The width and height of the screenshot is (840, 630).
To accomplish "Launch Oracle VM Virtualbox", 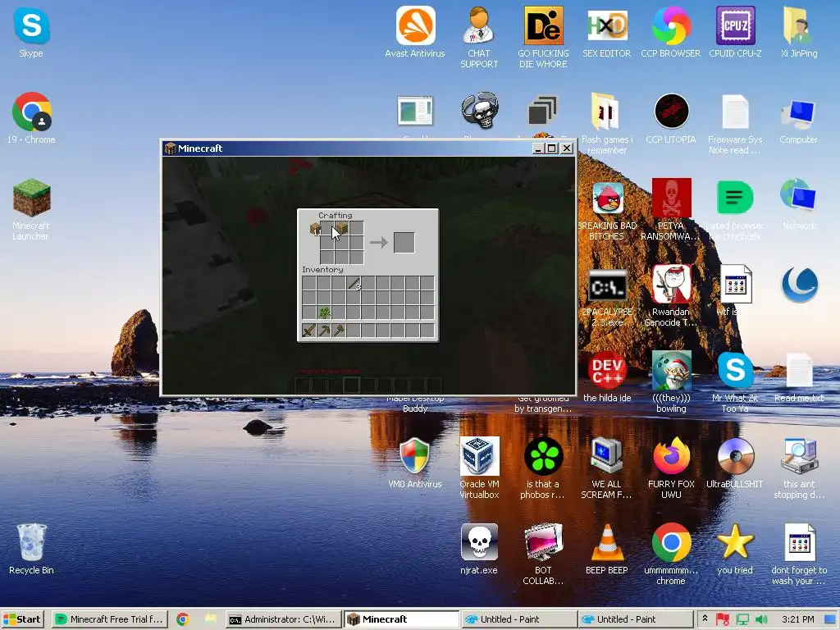I will pyautogui.click(x=479, y=468).
